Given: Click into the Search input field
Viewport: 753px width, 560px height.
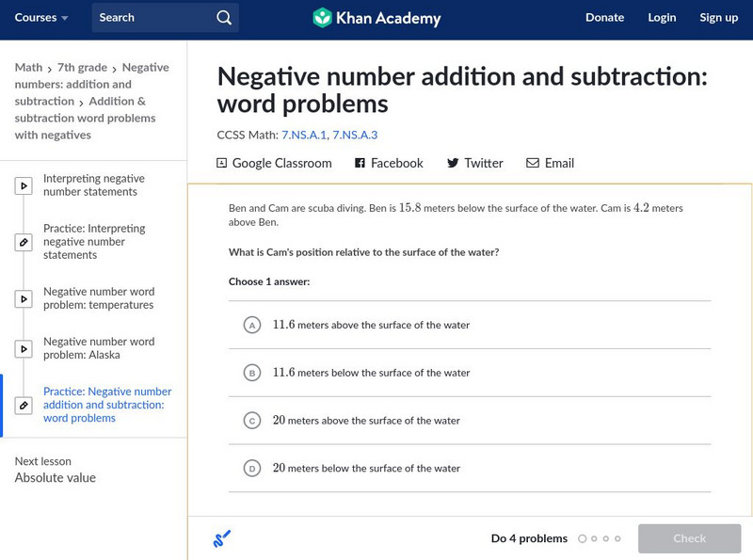Looking at the screenshot, I should (x=151, y=18).
